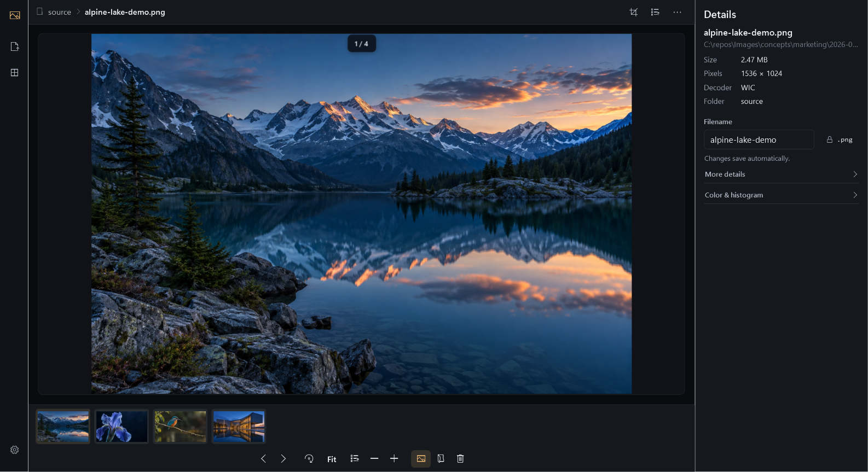Open the three-dot more options menu
Viewport: 868px width, 472px height.
pyautogui.click(x=678, y=12)
